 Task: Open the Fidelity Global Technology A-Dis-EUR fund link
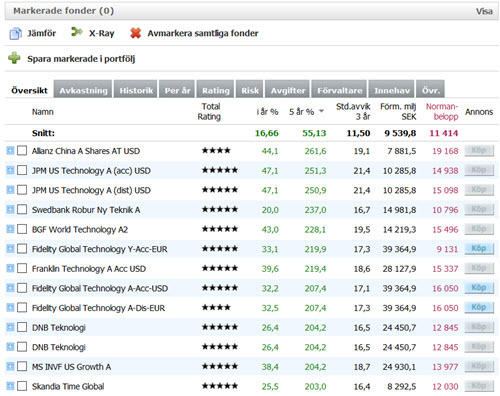tap(98, 308)
